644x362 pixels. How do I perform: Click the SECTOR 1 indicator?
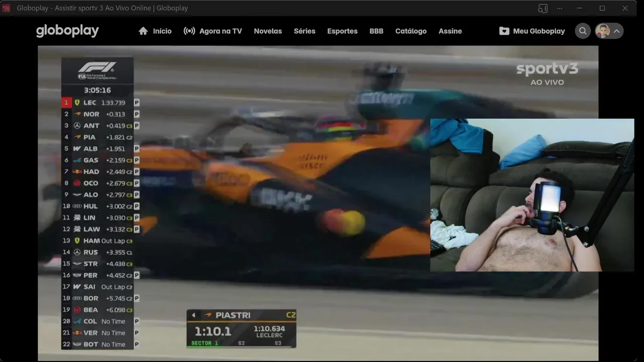coord(205,343)
